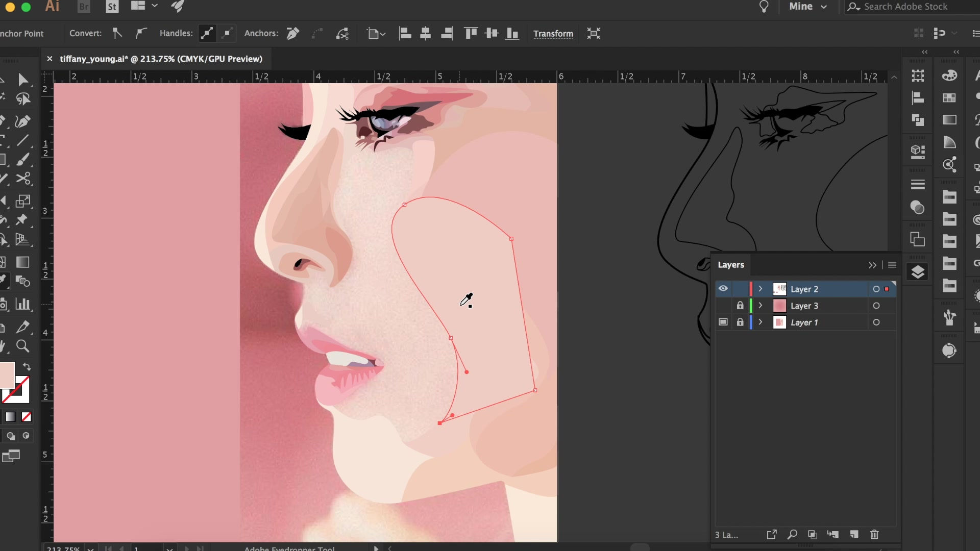Open the Layers panel flyout menu
Screen dimensions: 980x551
(892, 265)
